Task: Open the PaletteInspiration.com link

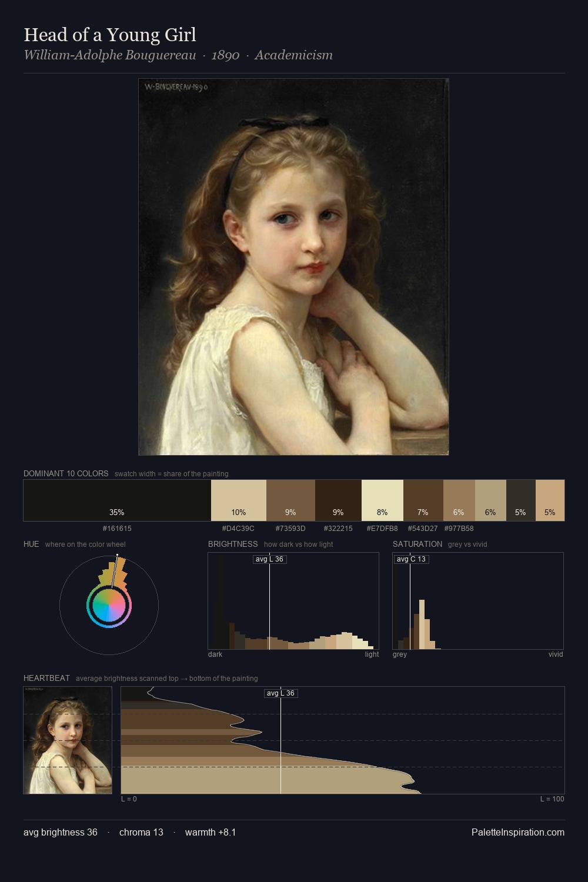Action: click(x=518, y=832)
